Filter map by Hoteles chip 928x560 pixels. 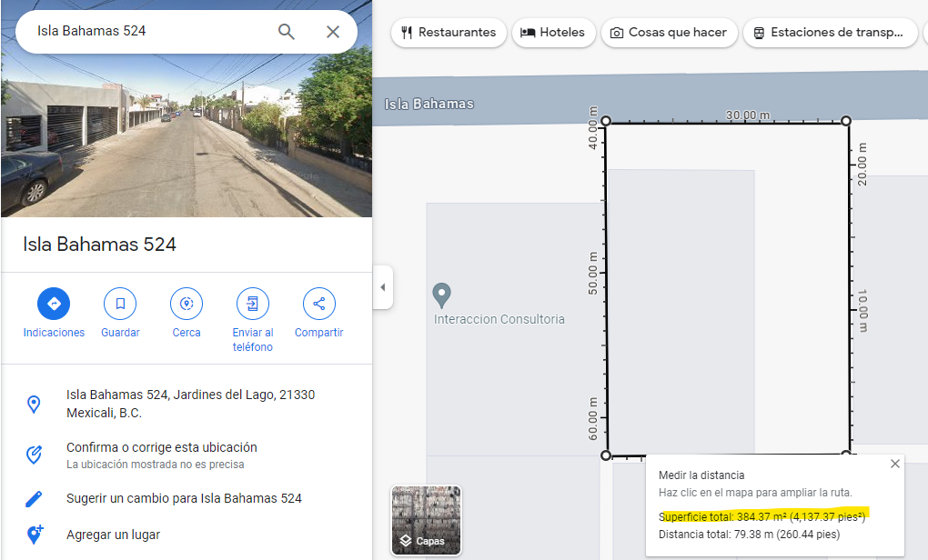[x=553, y=33]
